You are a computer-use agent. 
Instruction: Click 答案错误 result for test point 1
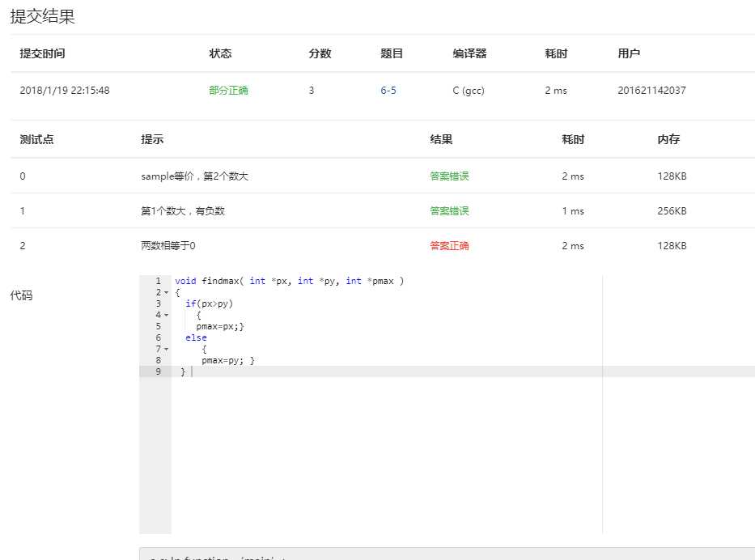coord(449,211)
